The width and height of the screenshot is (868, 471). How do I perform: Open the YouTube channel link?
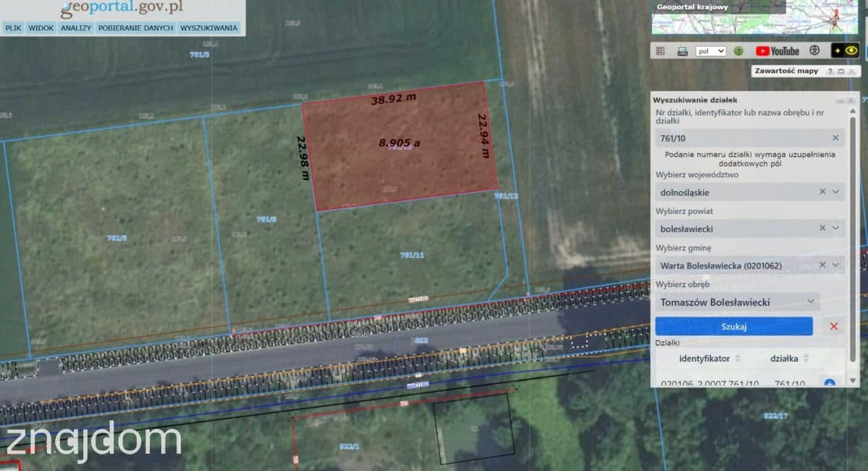778,51
